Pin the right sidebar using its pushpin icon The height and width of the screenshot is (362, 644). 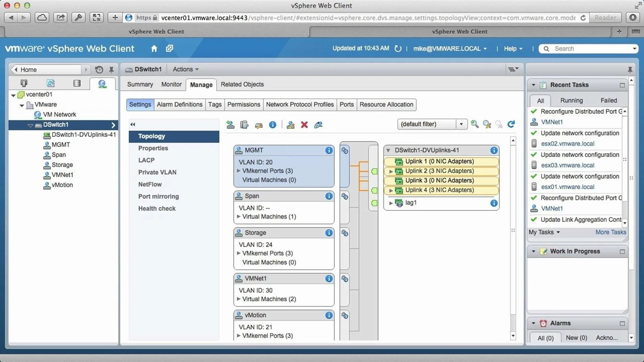pos(630,70)
